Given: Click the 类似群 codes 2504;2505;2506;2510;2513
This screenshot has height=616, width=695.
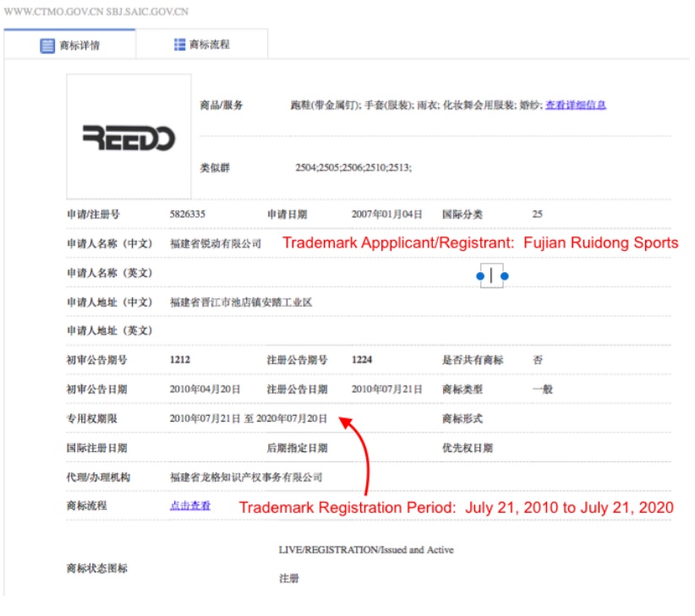Looking at the screenshot, I should coord(353,168).
